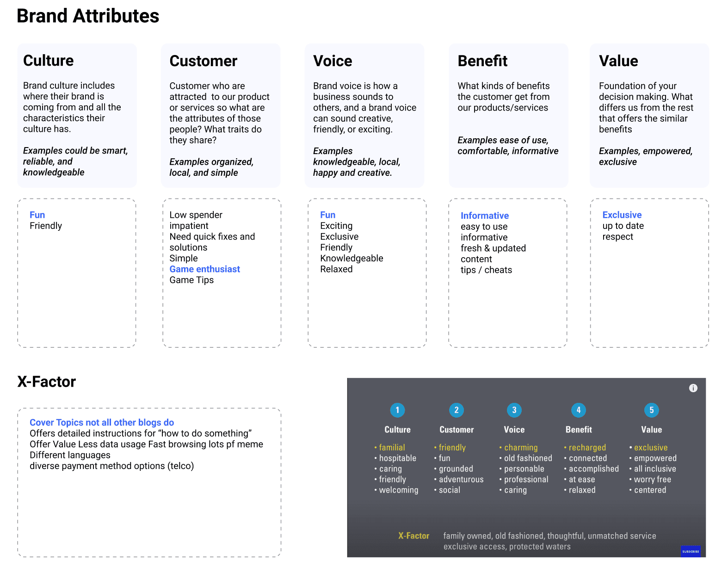This screenshot has height=568, width=728.
Task: Click numbered circle 2 above Customer in video
Action: click(457, 410)
